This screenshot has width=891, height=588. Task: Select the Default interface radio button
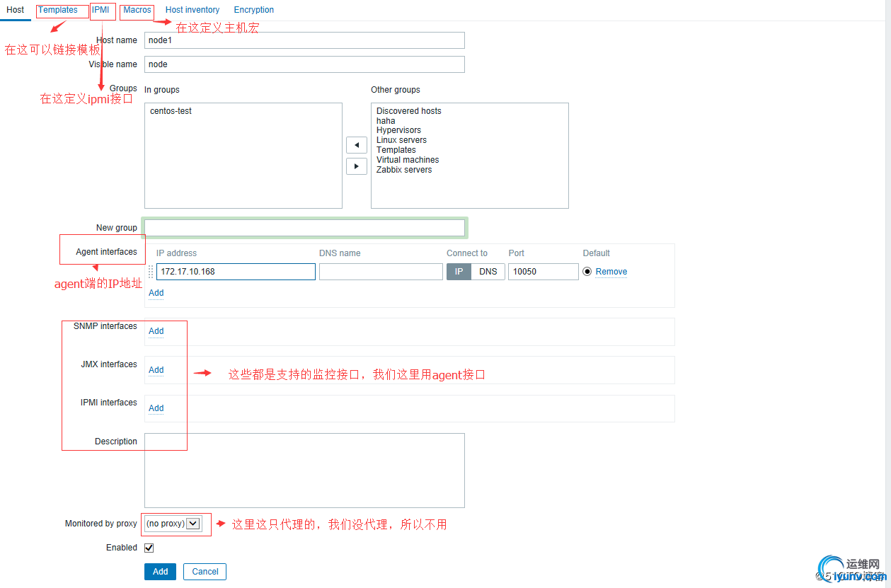click(x=587, y=272)
